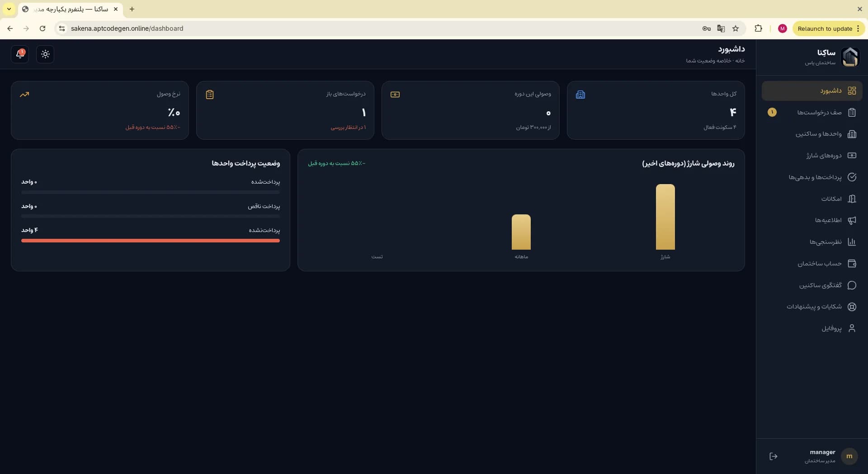Click the امکانات door icon

pos(852,199)
